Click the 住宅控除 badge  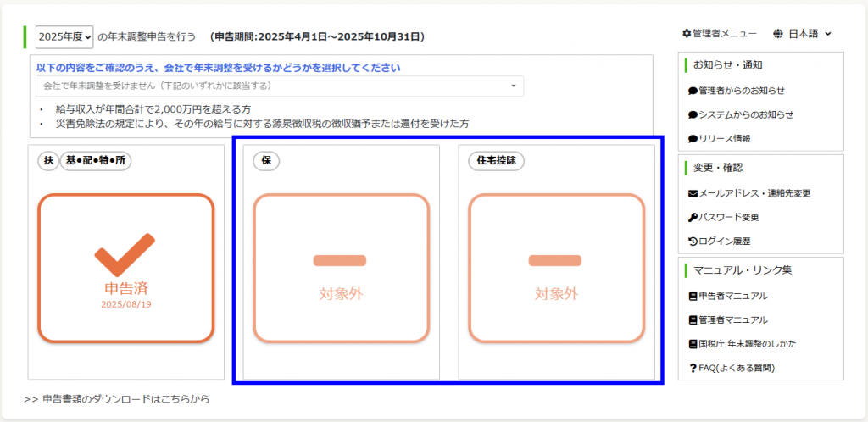click(497, 161)
